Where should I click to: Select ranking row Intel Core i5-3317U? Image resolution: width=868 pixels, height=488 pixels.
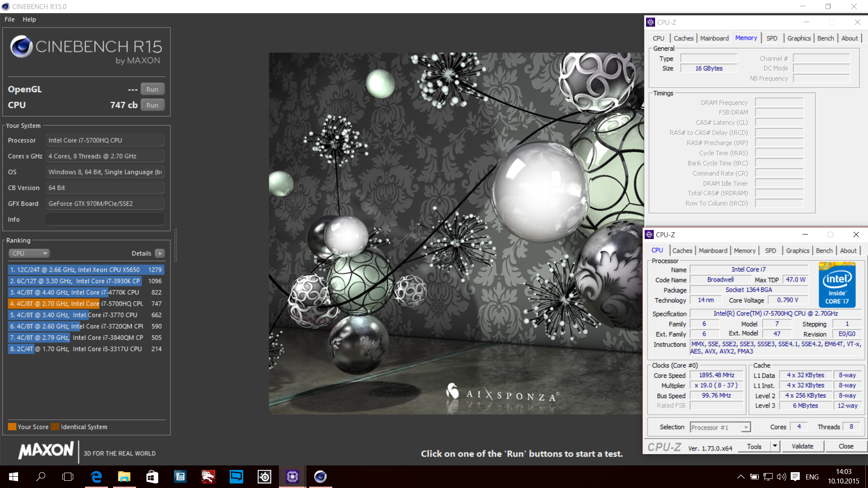(x=86, y=349)
